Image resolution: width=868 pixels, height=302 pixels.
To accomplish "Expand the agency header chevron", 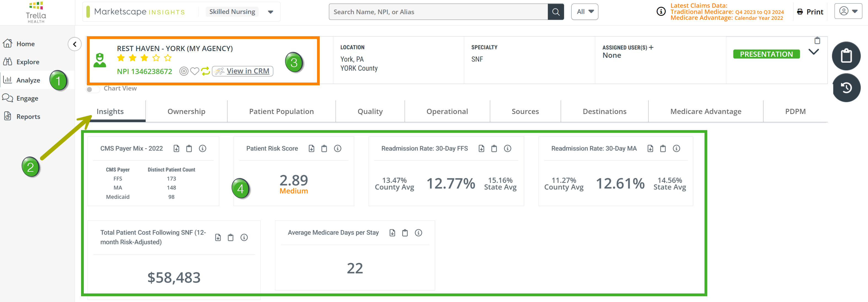I will (x=813, y=52).
